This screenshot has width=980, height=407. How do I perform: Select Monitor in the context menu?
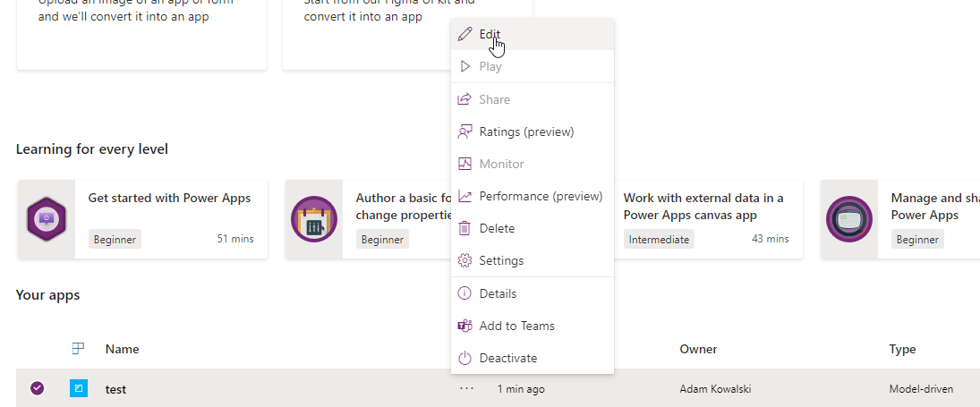(532, 164)
